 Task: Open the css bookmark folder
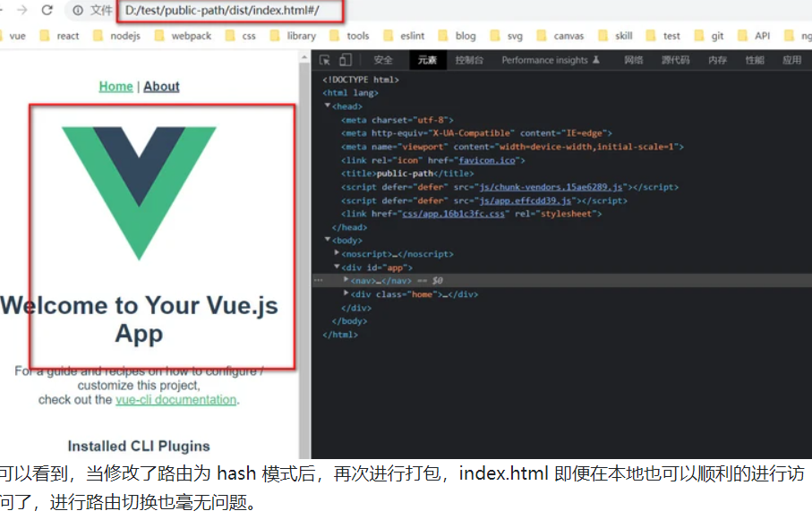[x=241, y=36]
